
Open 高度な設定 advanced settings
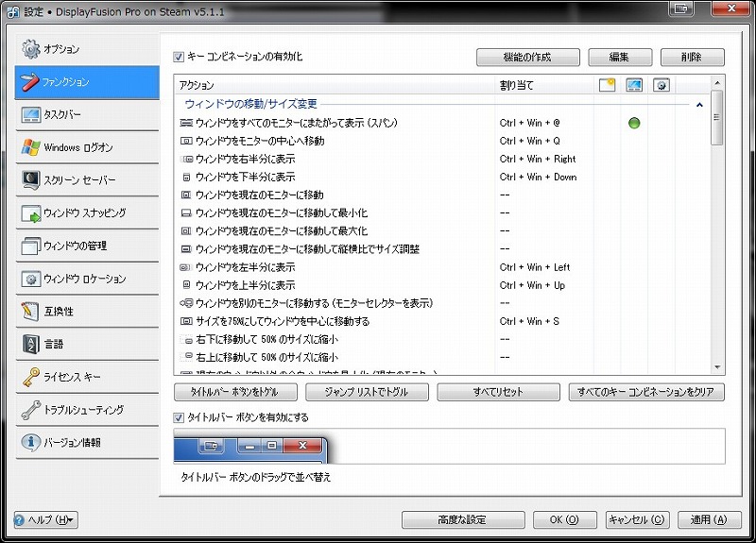click(x=463, y=520)
